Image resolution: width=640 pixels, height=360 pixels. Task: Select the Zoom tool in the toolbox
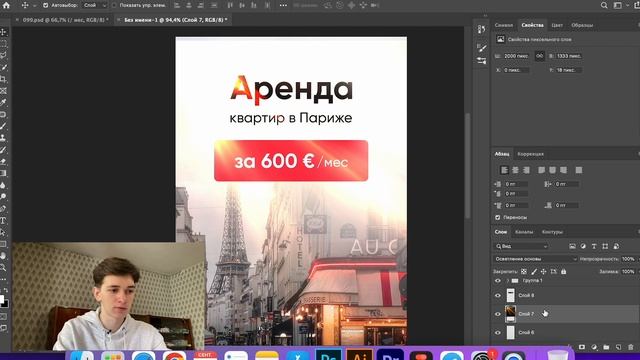3,268
